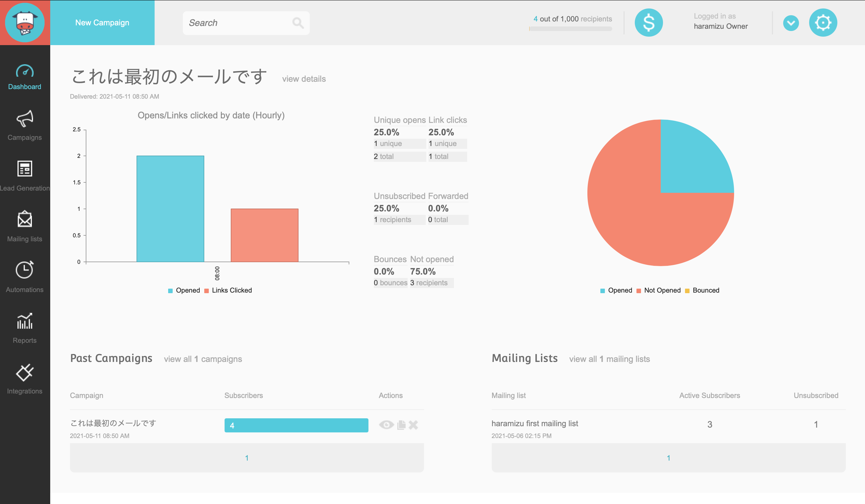Viewport: 865px width, 504px height.
Task: Delete campaign with the X icon
Action: point(413,425)
